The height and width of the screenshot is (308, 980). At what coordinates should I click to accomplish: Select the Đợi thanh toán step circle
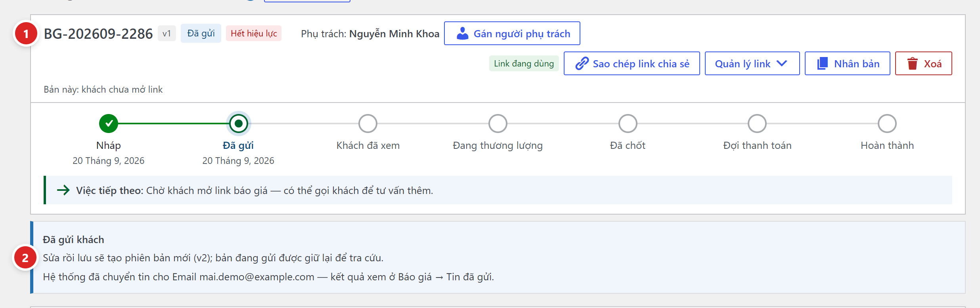click(757, 124)
